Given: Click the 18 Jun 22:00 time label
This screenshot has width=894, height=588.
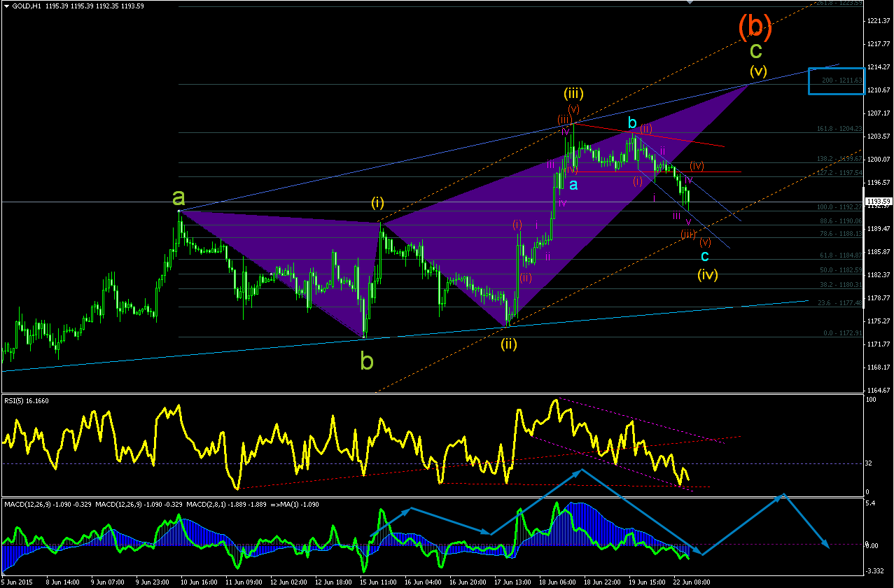Looking at the screenshot, I should pyautogui.click(x=603, y=582).
